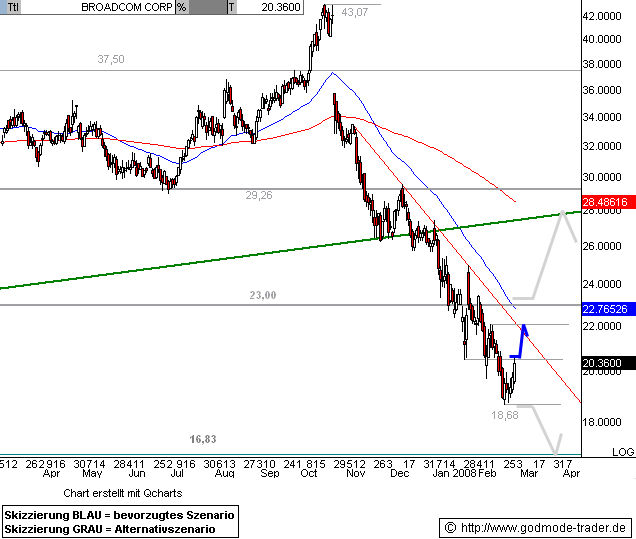Click the May month label

92,473
